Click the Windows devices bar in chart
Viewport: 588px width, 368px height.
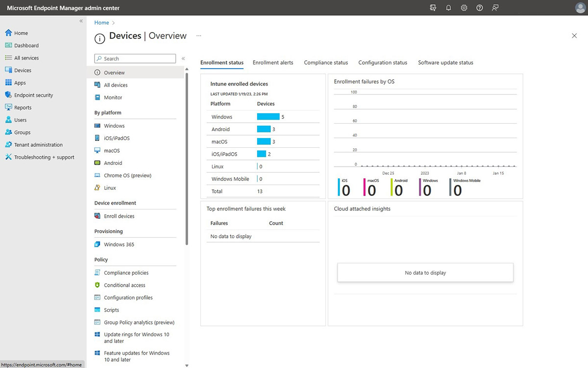click(x=268, y=117)
